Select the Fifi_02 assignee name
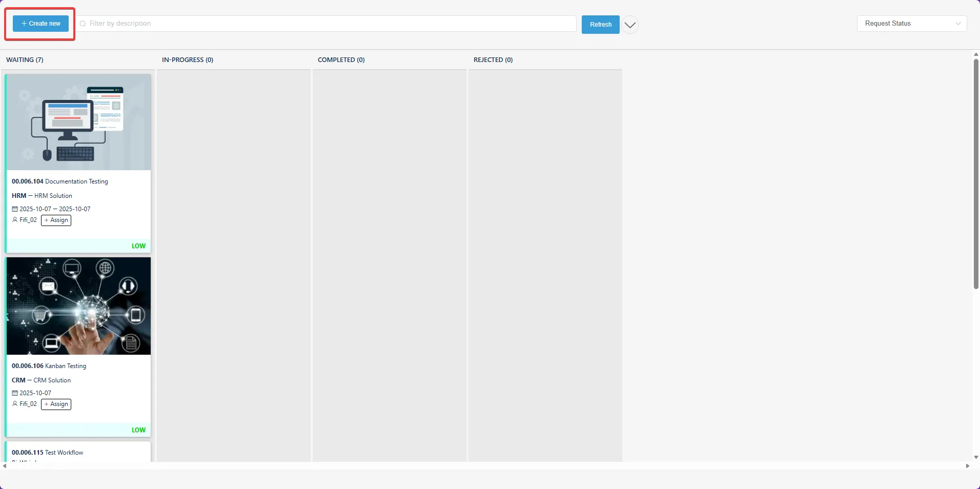This screenshot has height=489, width=980. point(28,220)
